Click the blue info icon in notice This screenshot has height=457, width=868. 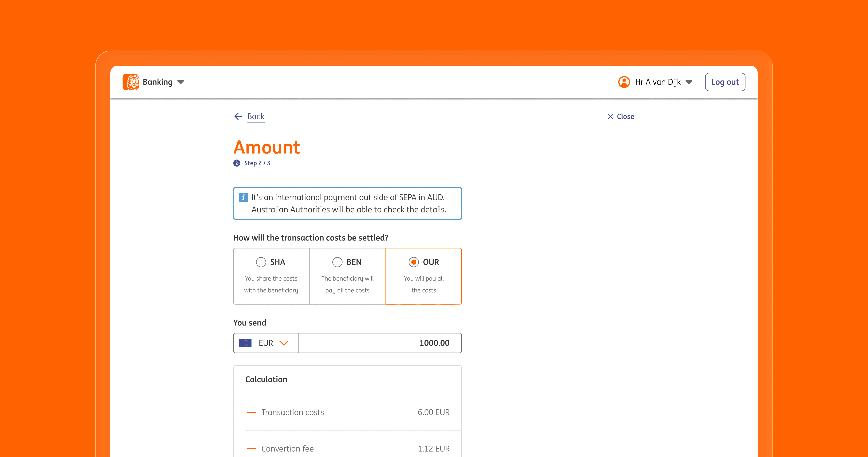pyautogui.click(x=243, y=197)
